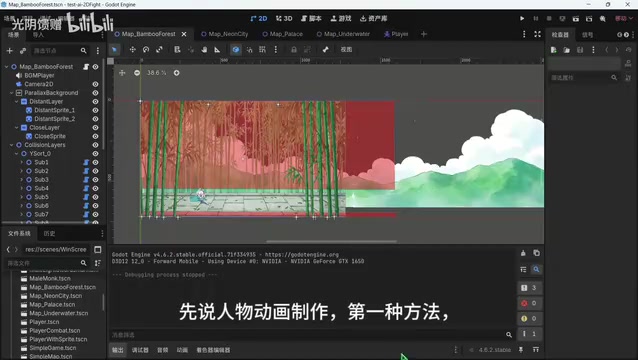Open Map_Palace.tscn in file list

point(52,304)
